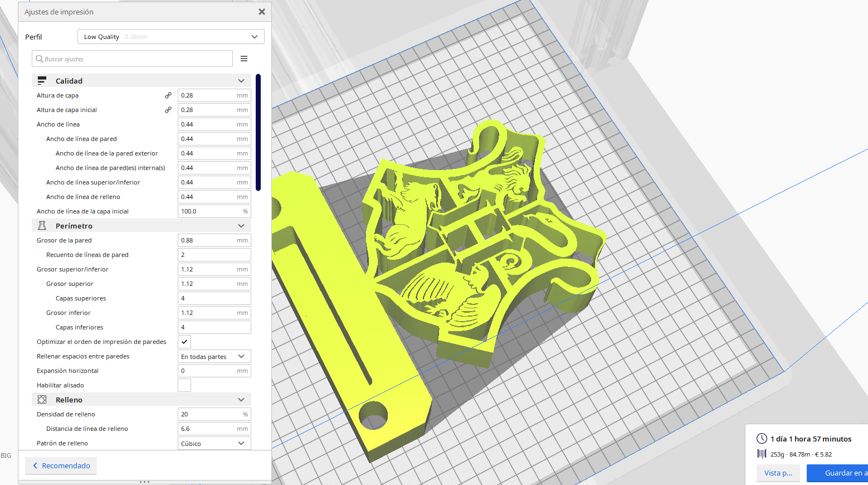Click the Calidad category icon
868x485 pixels.
coord(42,81)
